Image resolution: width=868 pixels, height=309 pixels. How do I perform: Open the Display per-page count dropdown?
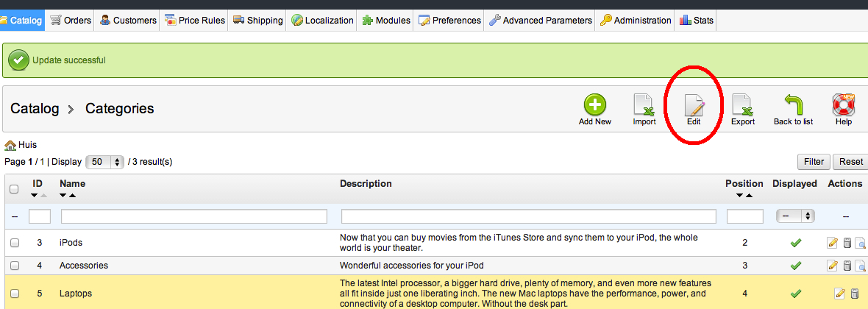105,162
